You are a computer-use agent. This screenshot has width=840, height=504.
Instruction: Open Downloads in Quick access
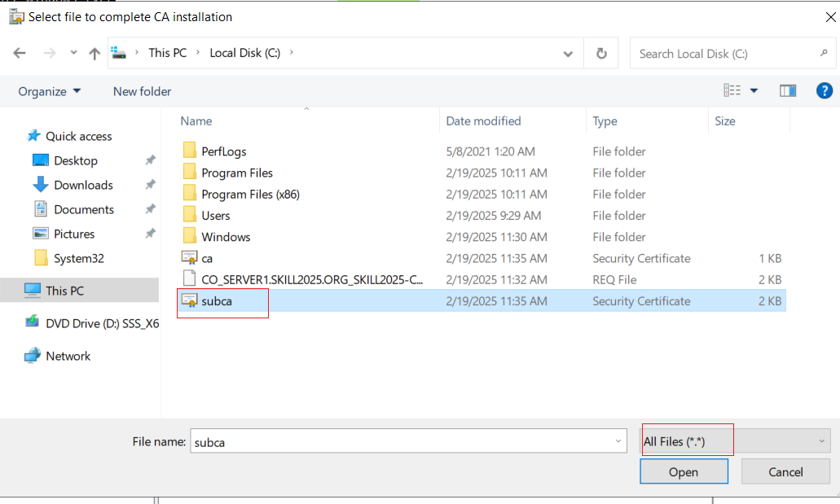tap(83, 185)
